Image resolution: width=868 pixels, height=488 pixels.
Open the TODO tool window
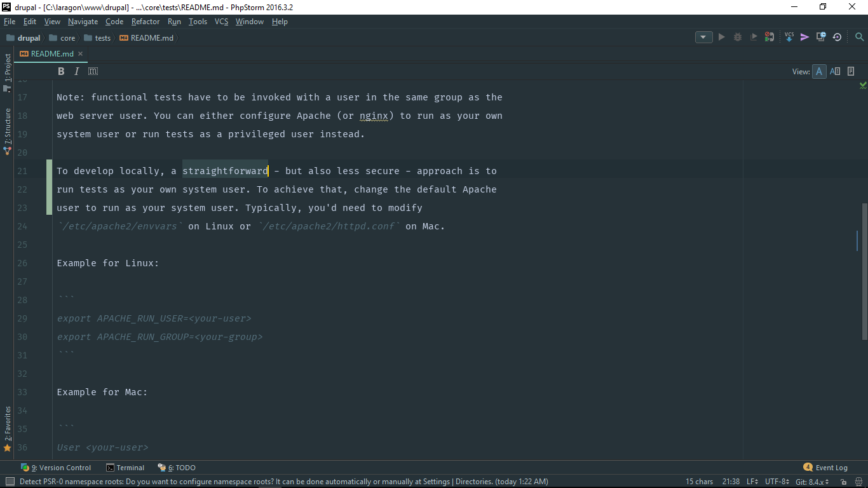[177, 468]
